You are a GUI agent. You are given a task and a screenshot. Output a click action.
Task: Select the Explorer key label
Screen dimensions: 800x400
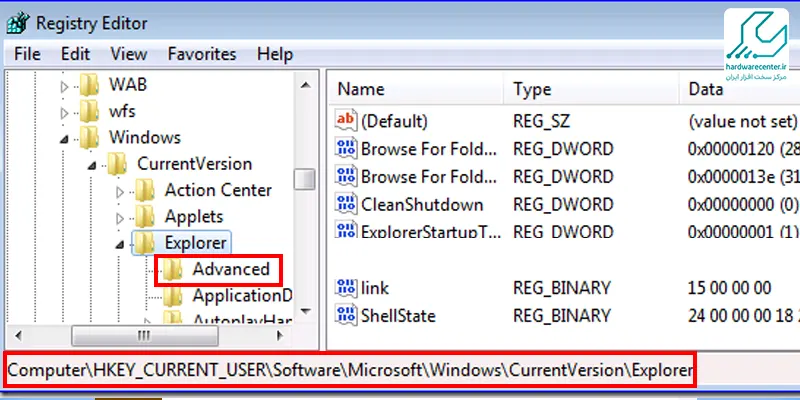tap(195, 243)
